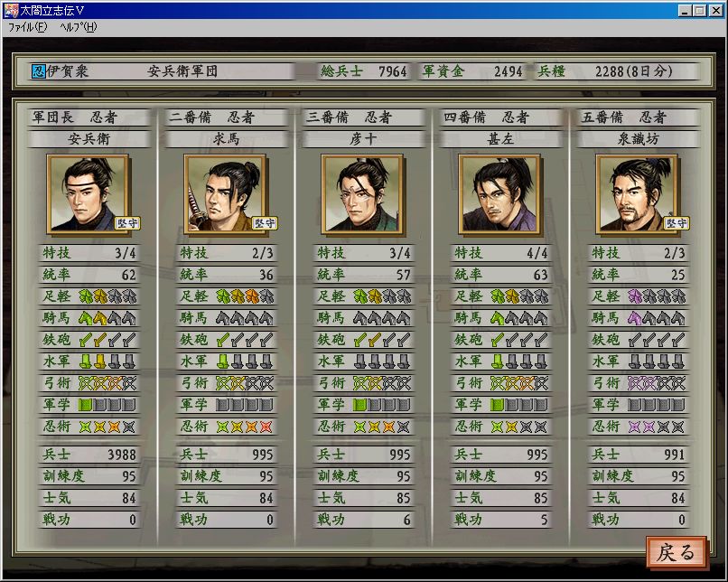The height and width of the screenshot is (582, 728).
Task: Click 泉識坊's 兵士 991 row
Action: 638,455
